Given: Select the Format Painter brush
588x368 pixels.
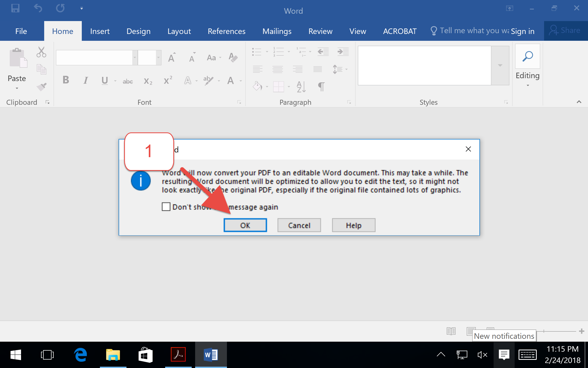Looking at the screenshot, I should [41, 86].
